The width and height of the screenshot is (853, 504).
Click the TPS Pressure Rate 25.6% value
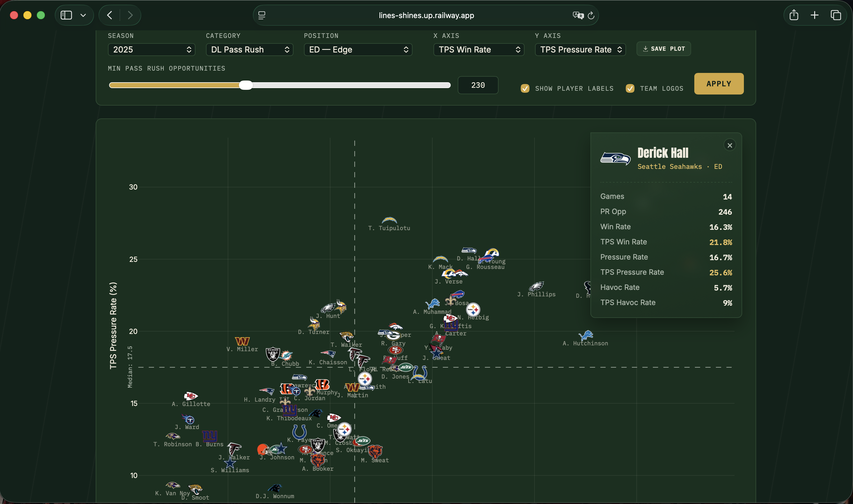tap(721, 272)
